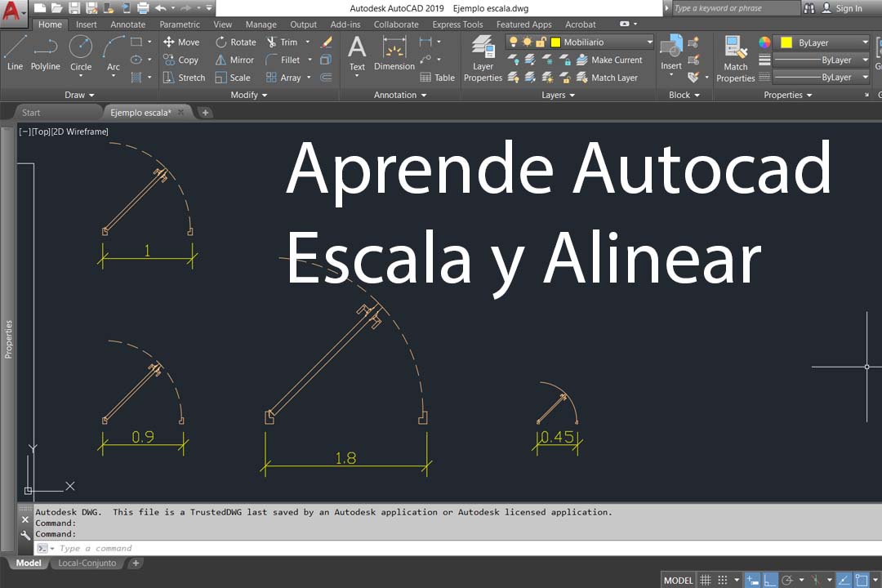The image size is (882, 588).
Task: Toggle polar tracking in status bar
Action: [x=787, y=580]
